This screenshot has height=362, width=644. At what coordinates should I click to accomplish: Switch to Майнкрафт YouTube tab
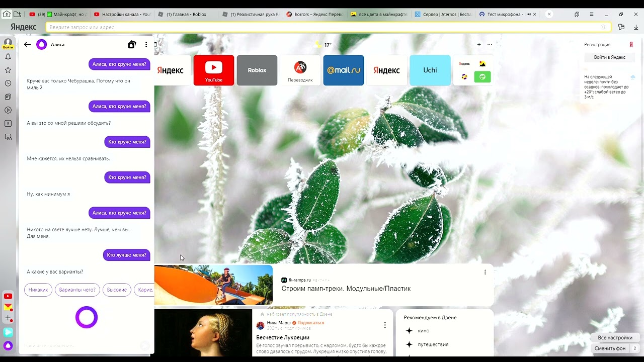pyautogui.click(x=57, y=15)
